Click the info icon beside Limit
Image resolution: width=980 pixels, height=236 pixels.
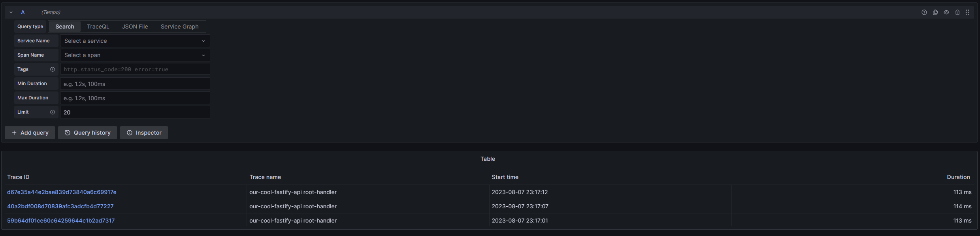click(53, 112)
